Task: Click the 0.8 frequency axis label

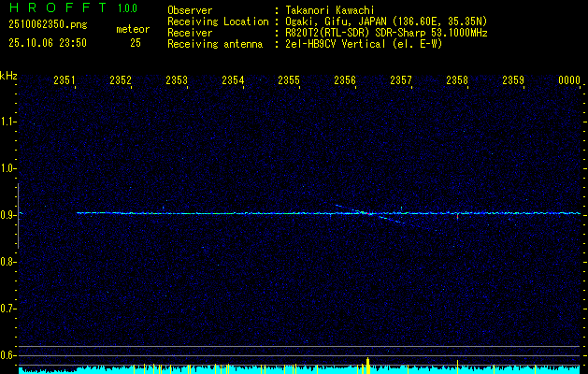Action: [x=7, y=262]
